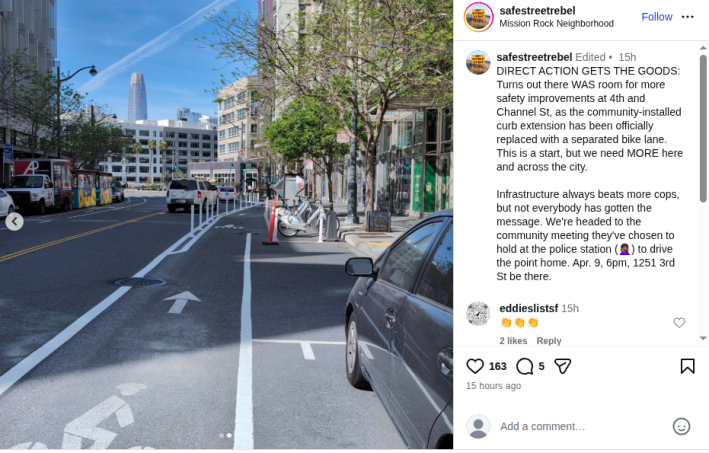Open eddieslistsf's QR-code avatar
The height and width of the screenshot is (453, 709).
(478, 313)
